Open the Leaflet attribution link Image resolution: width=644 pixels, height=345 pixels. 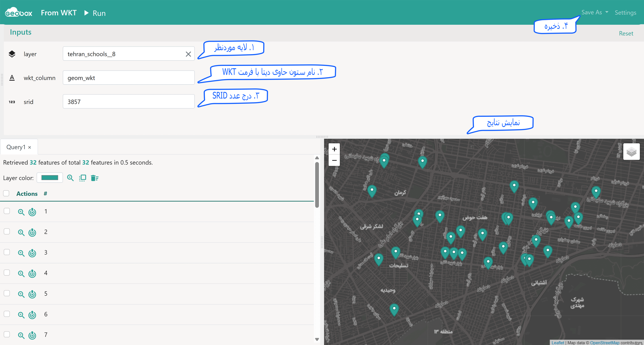click(557, 342)
